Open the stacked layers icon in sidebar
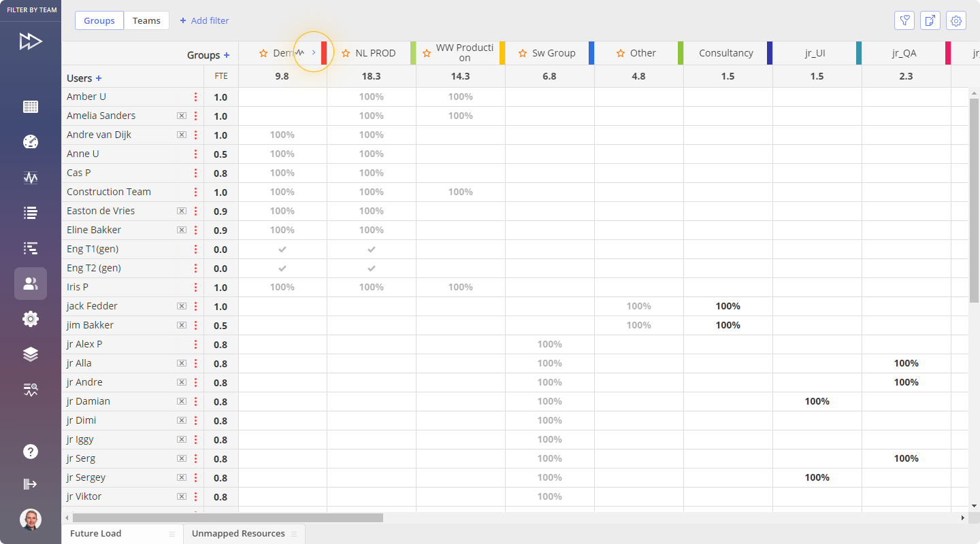This screenshot has height=544, width=980. pyautogui.click(x=31, y=354)
